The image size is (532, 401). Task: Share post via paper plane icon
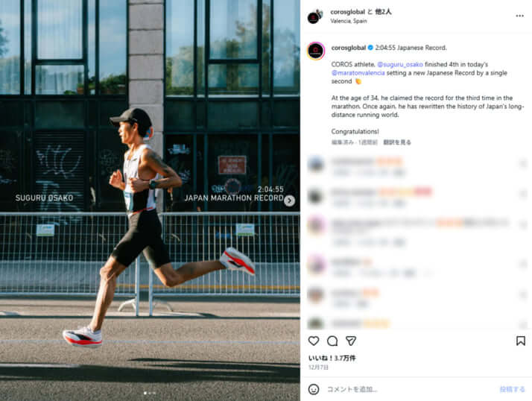(351, 341)
